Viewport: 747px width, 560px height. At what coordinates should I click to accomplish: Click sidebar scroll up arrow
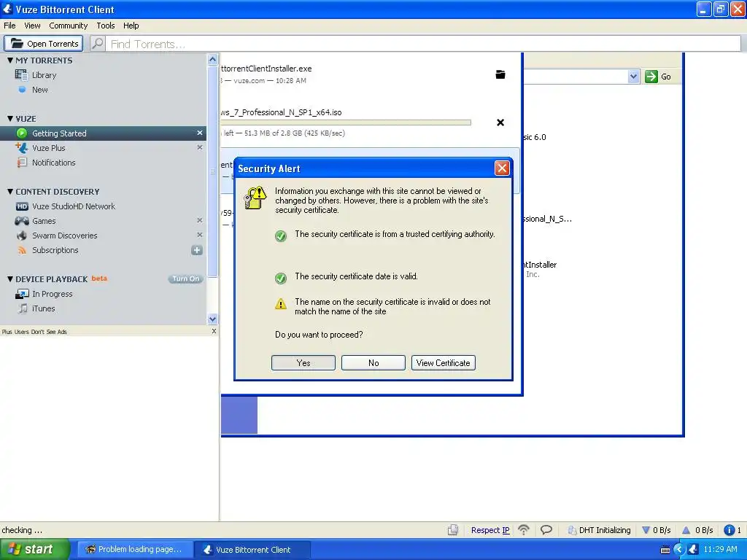pyautogui.click(x=212, y=60)
